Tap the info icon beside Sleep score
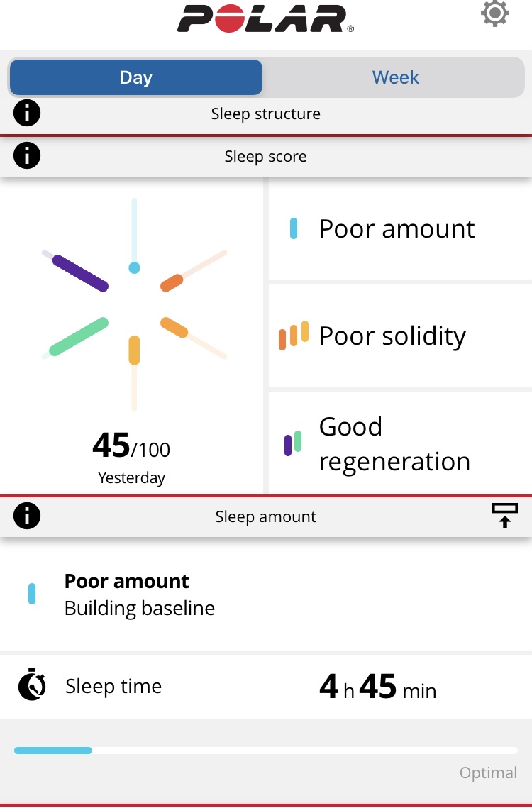This screenshot has height=808, width=532. (x=27, y=155)
